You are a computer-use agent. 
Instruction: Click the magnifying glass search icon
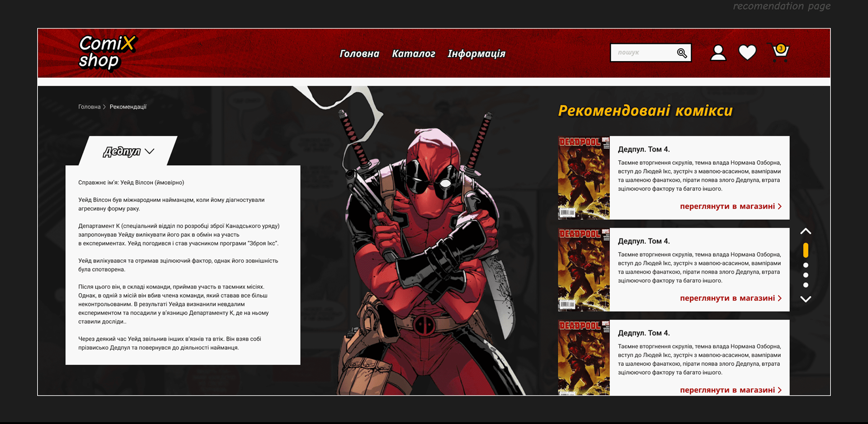[682, 53]
